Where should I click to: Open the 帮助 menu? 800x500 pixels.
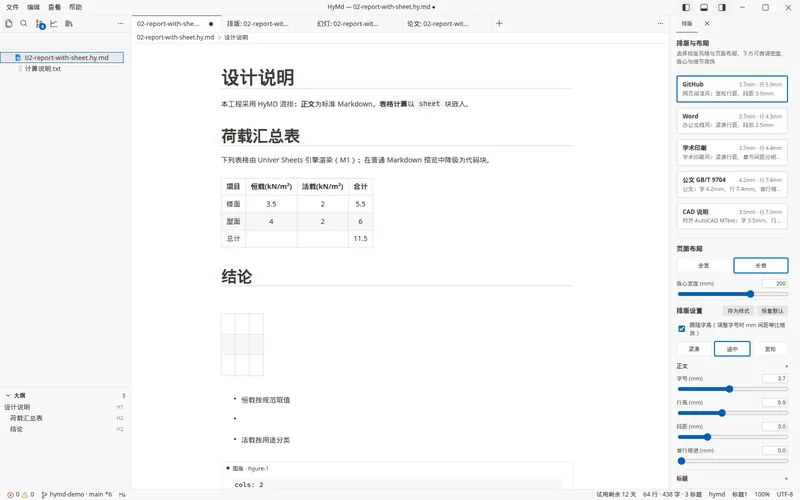75,7
